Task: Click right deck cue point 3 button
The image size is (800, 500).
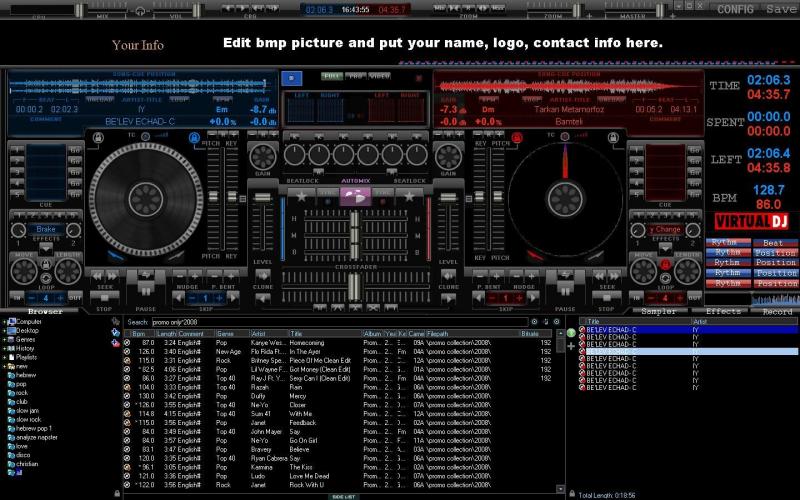Action: [636, 172]
